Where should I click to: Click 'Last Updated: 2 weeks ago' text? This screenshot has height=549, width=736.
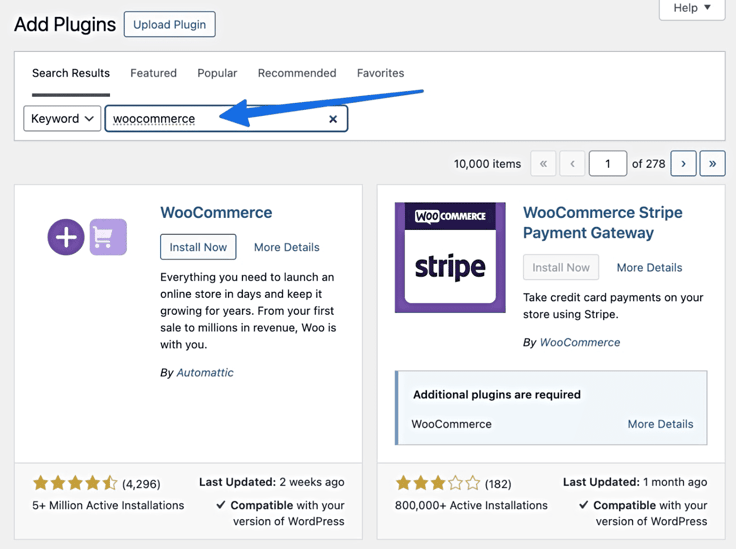pyautogui.click(x=272, y=482)
